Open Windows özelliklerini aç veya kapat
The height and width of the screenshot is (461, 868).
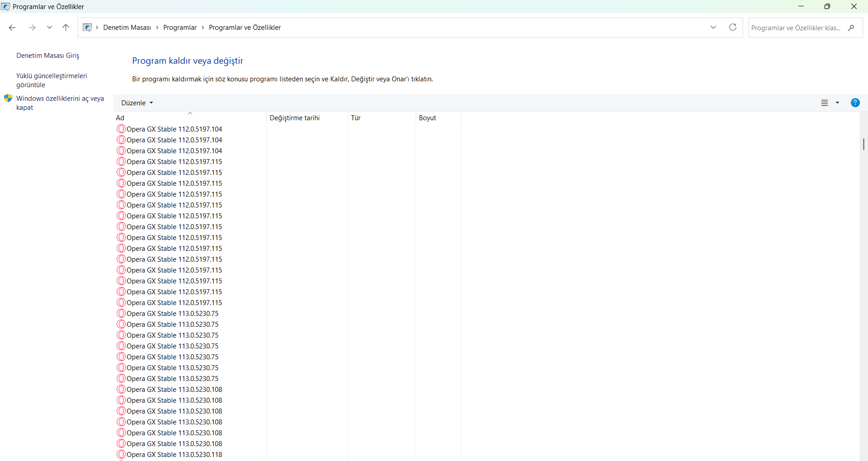click(x=60, y=103)
